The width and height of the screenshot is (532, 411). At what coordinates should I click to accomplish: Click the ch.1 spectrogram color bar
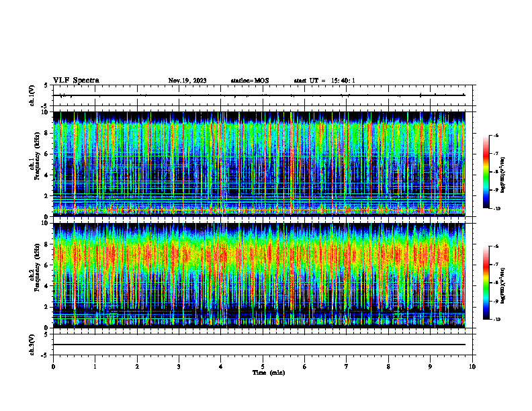[486, 172]
